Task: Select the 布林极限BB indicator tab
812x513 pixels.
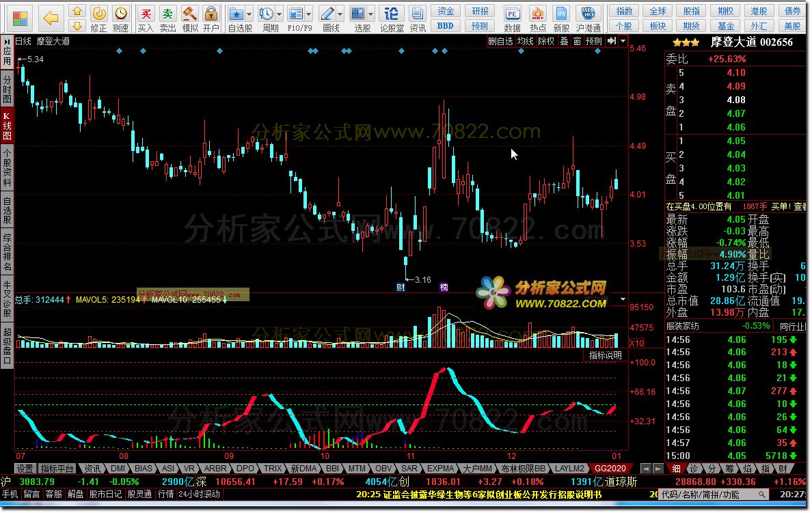Action: [523, 469]
